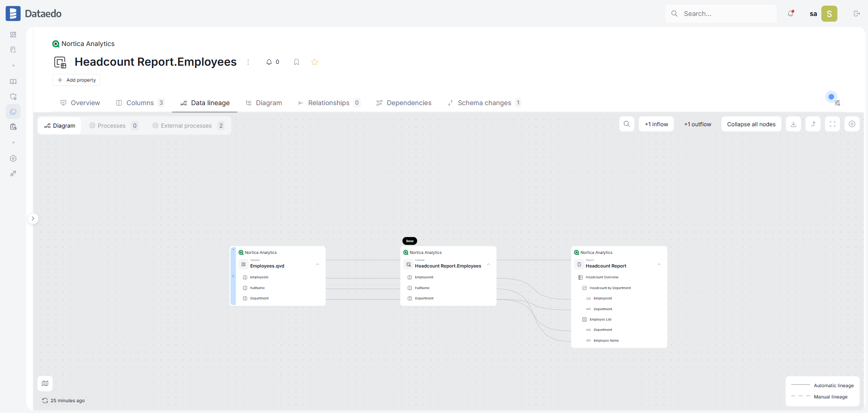Toggle fullscreen diagram view
Image resolution: width=868 pixels, height=413 pixels.
pyautogui.click(x=833, y=124)
